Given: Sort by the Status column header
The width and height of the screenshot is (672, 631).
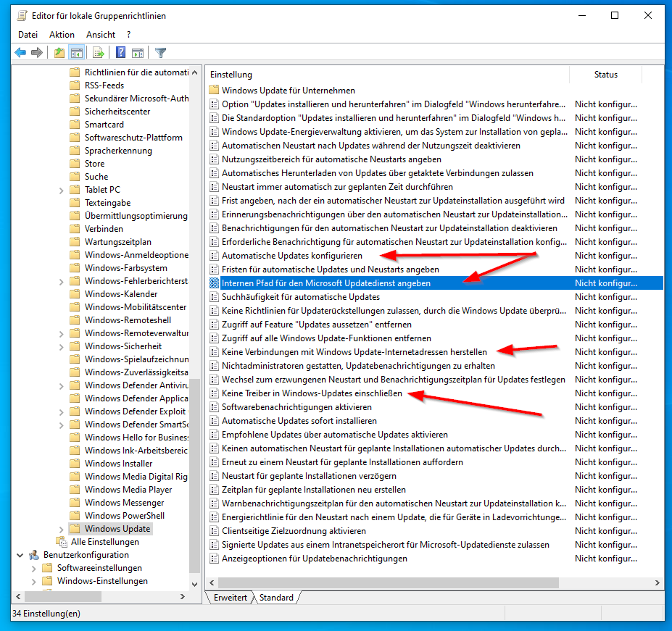Looking at the screenshot, I should tap(605, 75).
